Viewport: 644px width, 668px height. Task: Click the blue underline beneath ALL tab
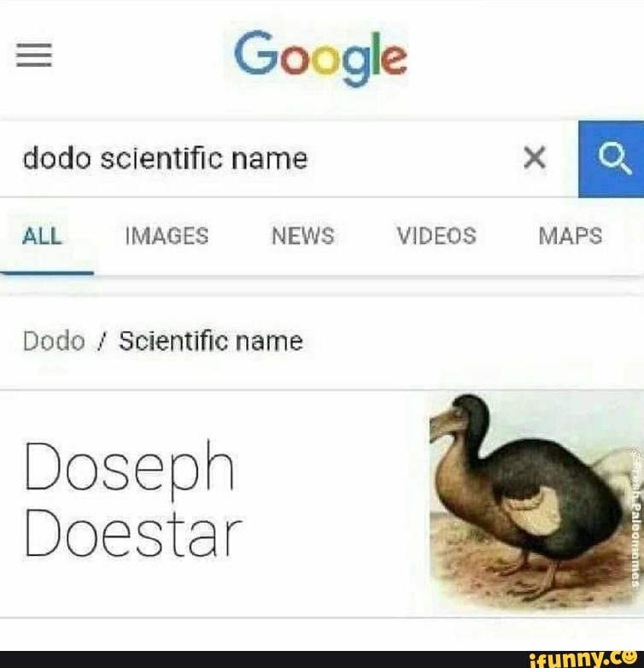click(x=47, y=273)
